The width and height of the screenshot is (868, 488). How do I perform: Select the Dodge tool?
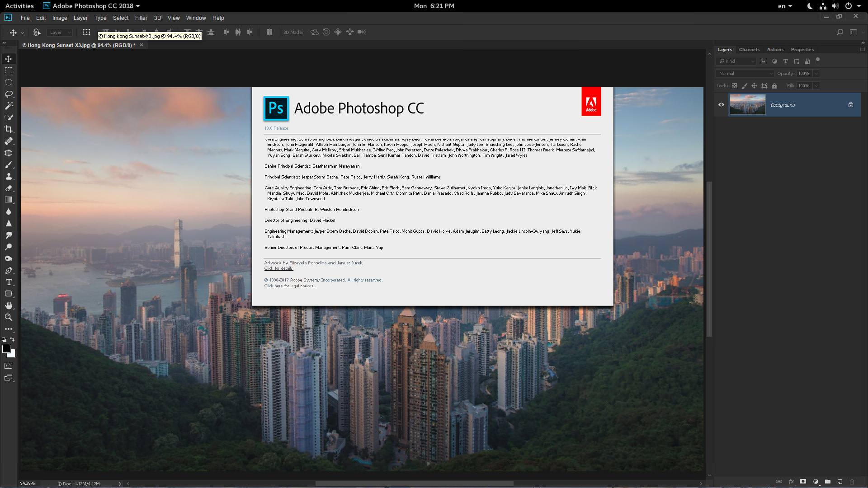(9, 247)
